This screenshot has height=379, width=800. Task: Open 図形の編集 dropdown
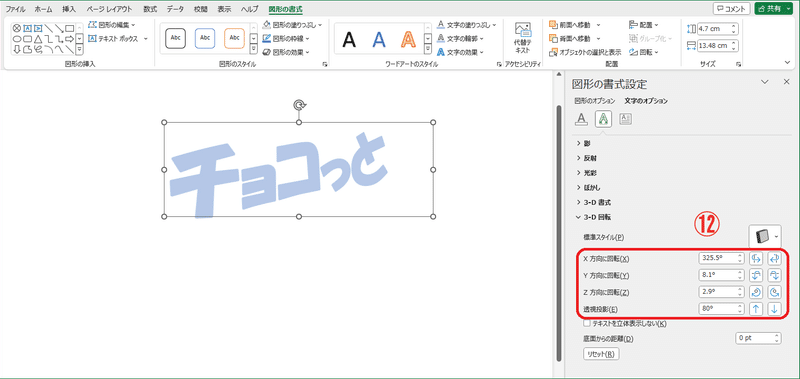point(112,24)
